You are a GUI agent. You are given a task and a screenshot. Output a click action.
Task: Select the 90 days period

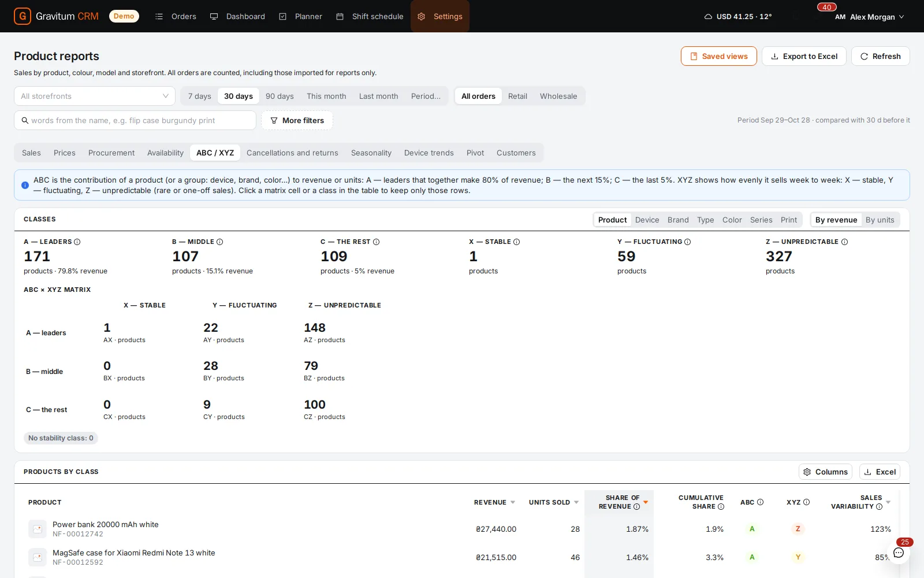click(x=280, y=96)
